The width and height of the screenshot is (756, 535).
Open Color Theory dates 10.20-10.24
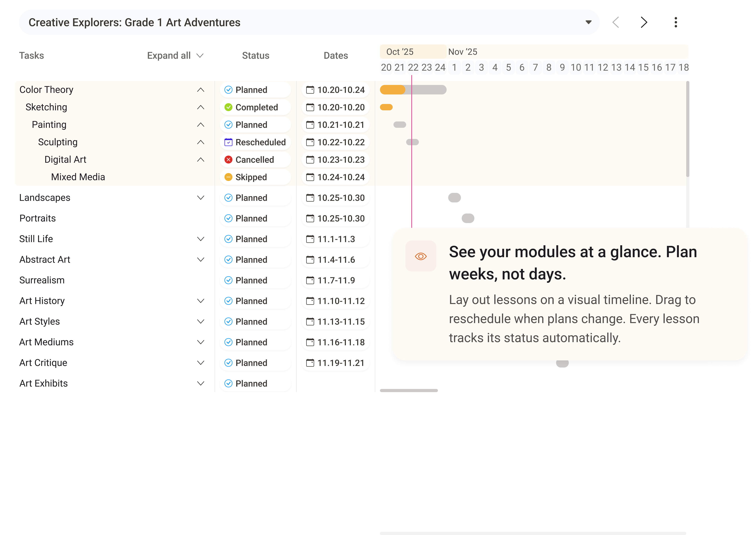(x=336, y=90)
